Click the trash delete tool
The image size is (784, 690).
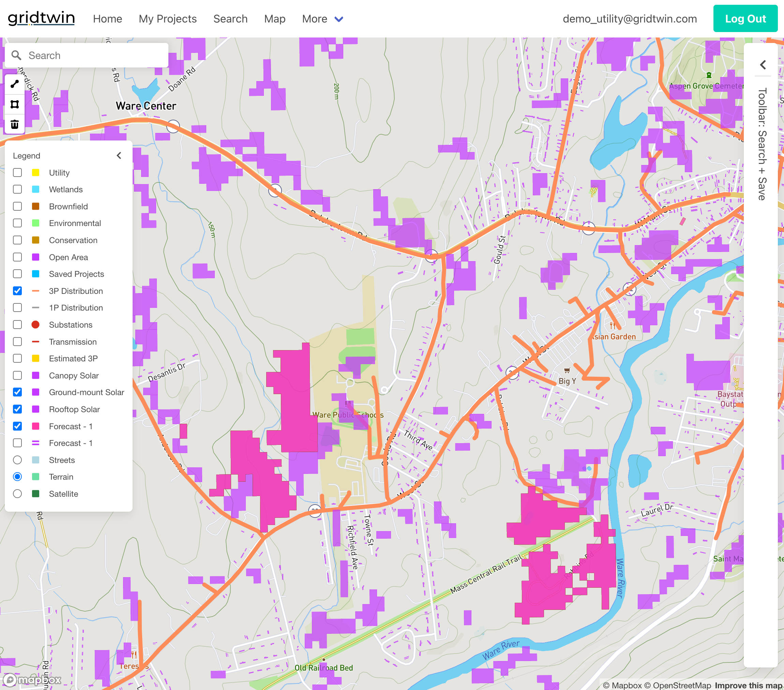pos(15,124)
